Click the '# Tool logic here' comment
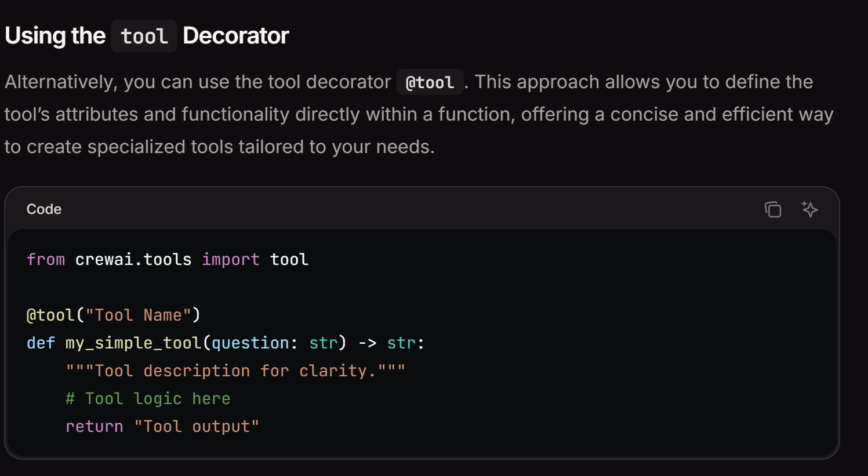 [148, 398]
